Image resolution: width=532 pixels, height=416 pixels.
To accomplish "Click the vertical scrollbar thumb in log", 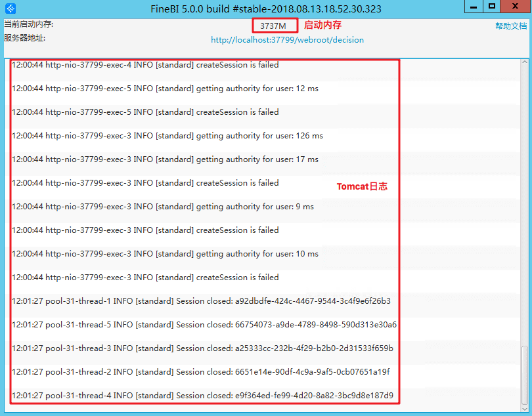I will coord(525,375).
